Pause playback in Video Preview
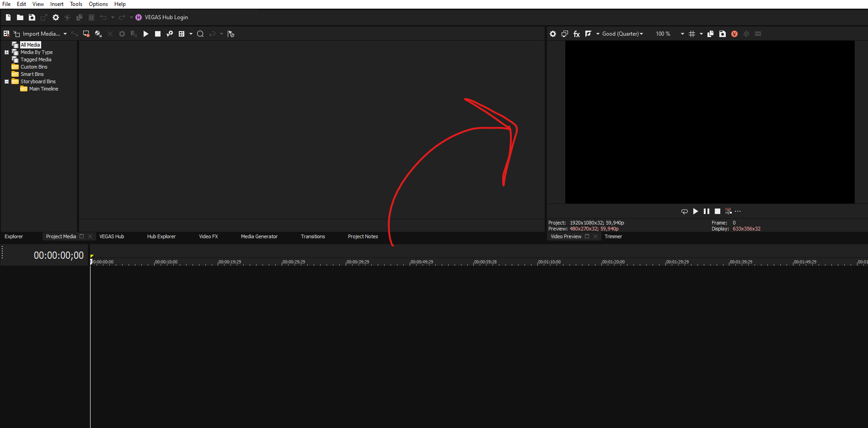This screenshot has height=428, width=868. (x=707, y=211)
